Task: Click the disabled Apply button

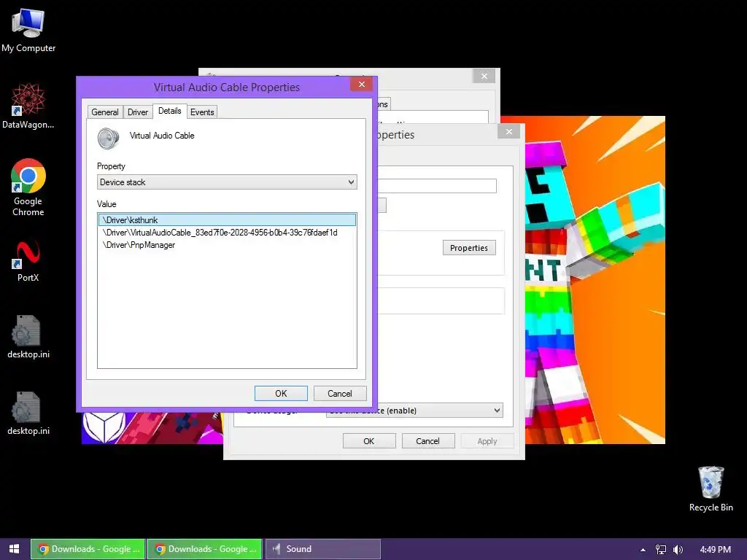Action: (487, 441)
